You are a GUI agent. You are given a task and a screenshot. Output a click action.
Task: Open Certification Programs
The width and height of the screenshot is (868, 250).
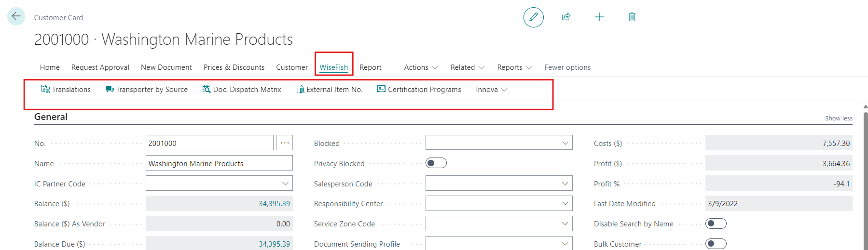[419, 90]
